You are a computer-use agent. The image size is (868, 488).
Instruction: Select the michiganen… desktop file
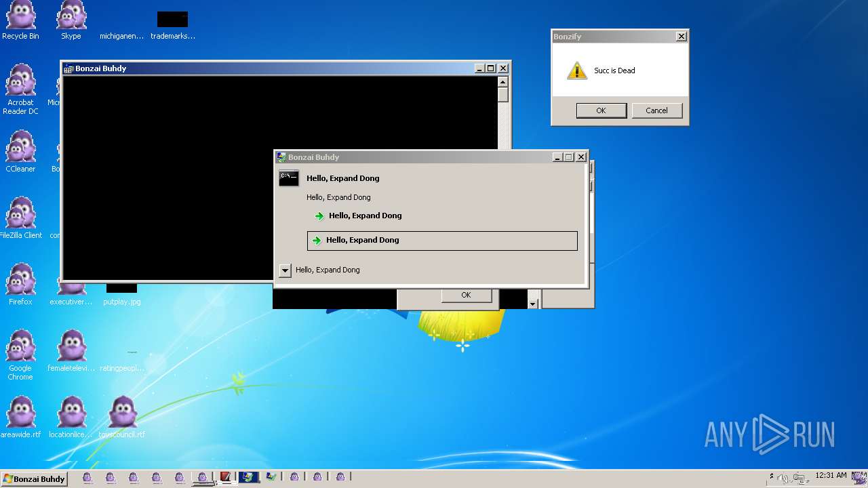coord(121,36)
